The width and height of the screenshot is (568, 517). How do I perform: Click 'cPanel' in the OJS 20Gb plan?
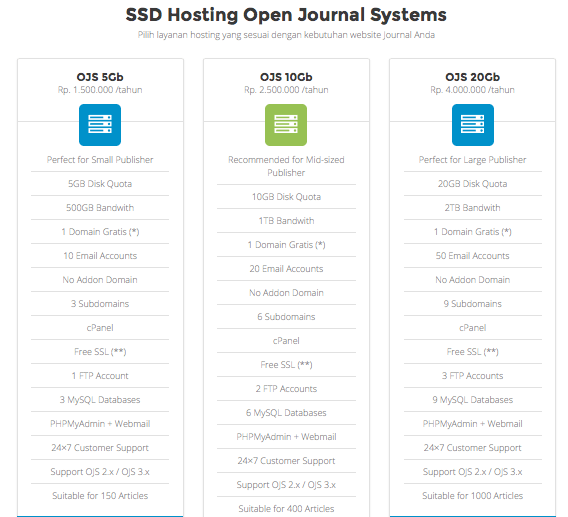click(x=473, y=328)
